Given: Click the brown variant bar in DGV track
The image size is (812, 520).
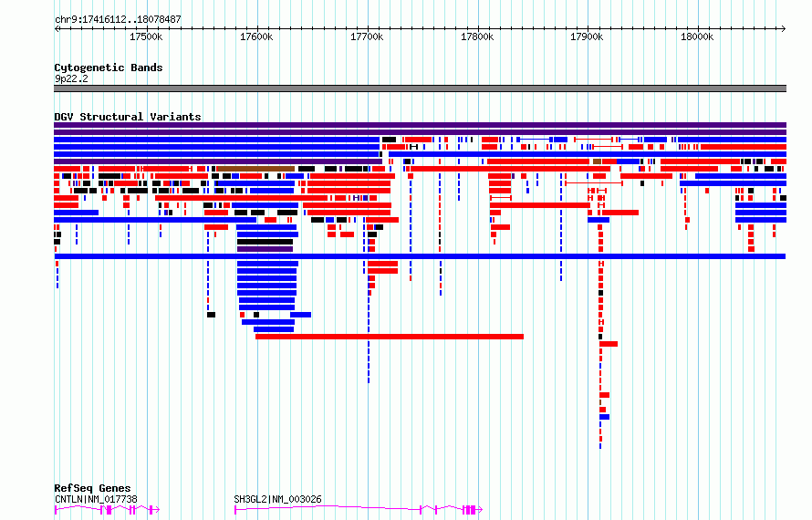Looking at the screenshot, I should click(255, 169).
